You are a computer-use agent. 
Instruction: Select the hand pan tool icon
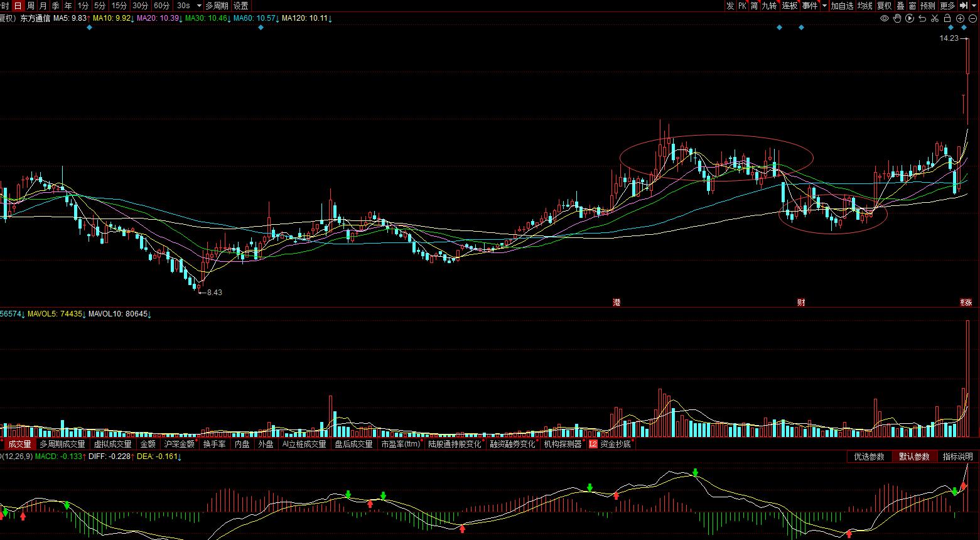[x=897, y=19]
